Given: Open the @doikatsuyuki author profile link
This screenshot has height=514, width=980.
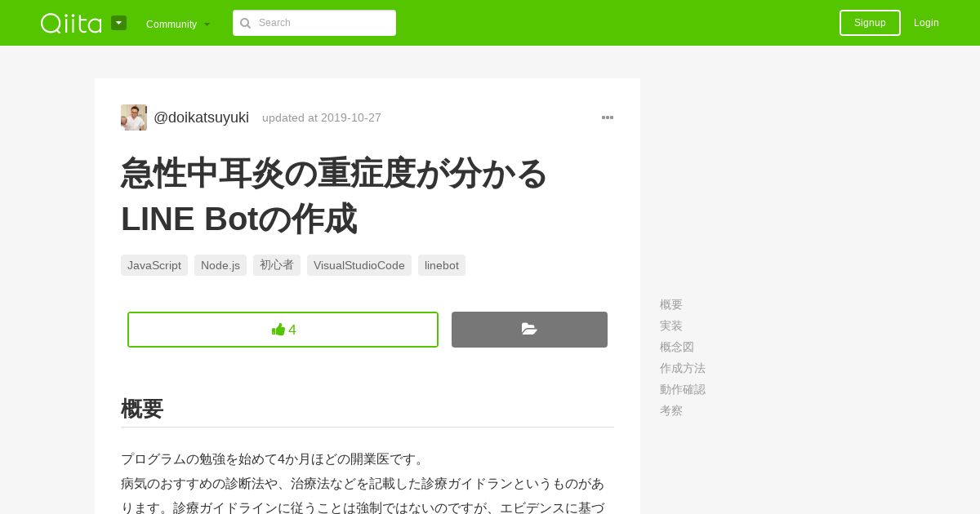Looking at the screenshot, I should (201, 117).
